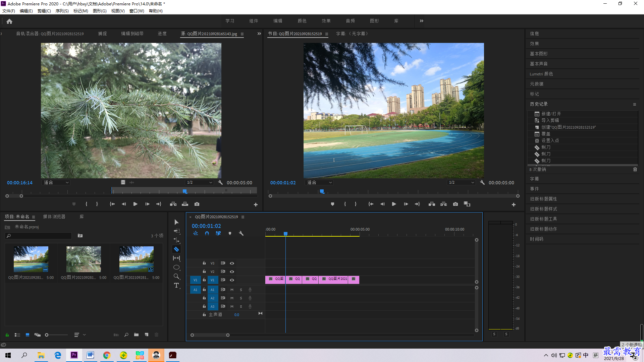Toggle V2 track visibility eye

point(232,272)
